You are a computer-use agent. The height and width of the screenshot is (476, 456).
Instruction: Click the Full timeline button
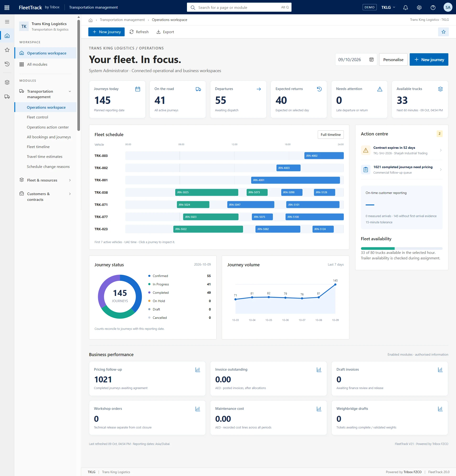pos(330,134)
